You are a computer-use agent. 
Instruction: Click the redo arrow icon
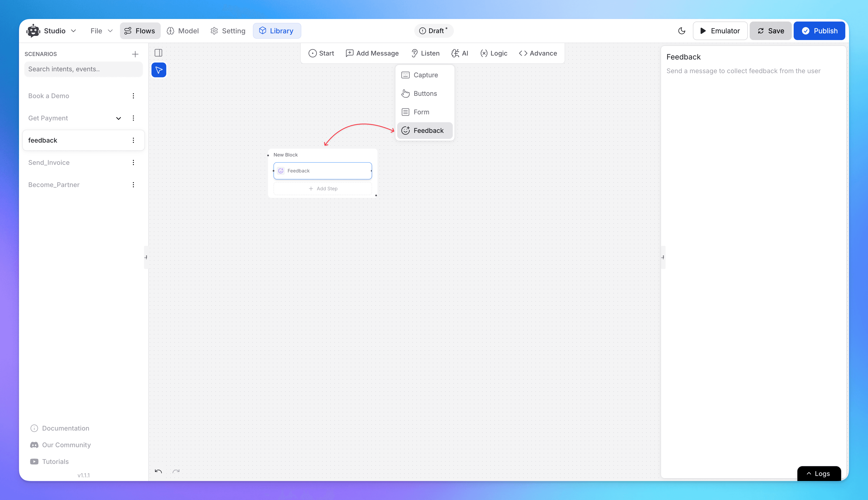coord(176,471)
